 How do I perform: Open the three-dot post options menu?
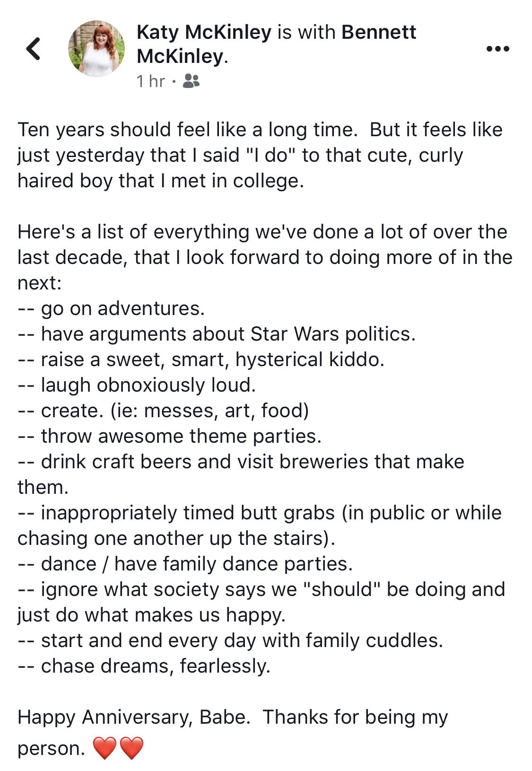497,49
